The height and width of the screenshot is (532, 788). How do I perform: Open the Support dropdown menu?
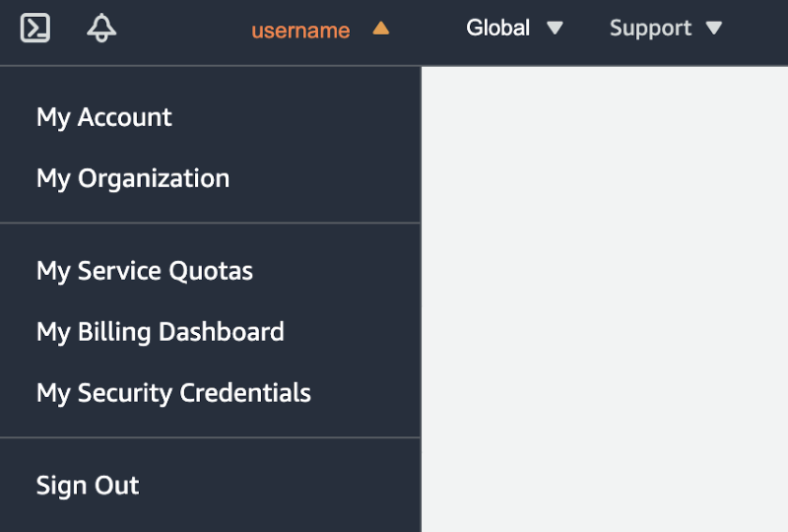[x=666, y=29]
